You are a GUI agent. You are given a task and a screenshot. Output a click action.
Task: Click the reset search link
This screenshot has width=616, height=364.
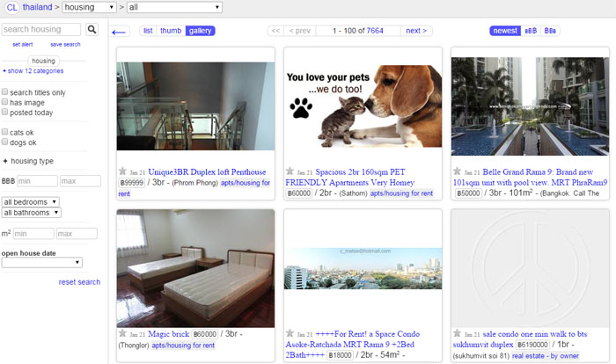tap(79, 282)
